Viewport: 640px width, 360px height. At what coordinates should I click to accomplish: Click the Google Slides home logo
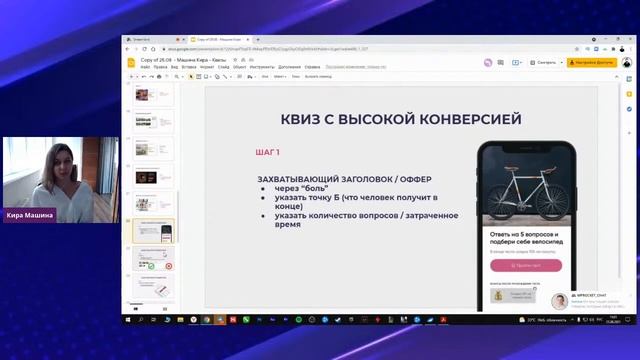click(x=131, y=62)
